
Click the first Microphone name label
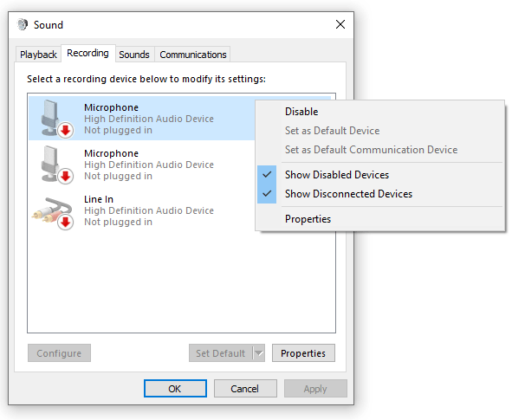tap(112, 107)
